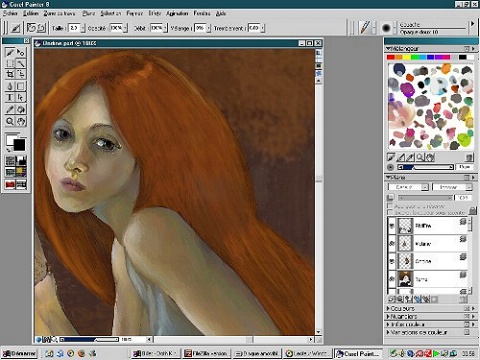The width and height of the screenshot is (480, 360).
Task: Open the Edition menu
Action: point(31,14)
